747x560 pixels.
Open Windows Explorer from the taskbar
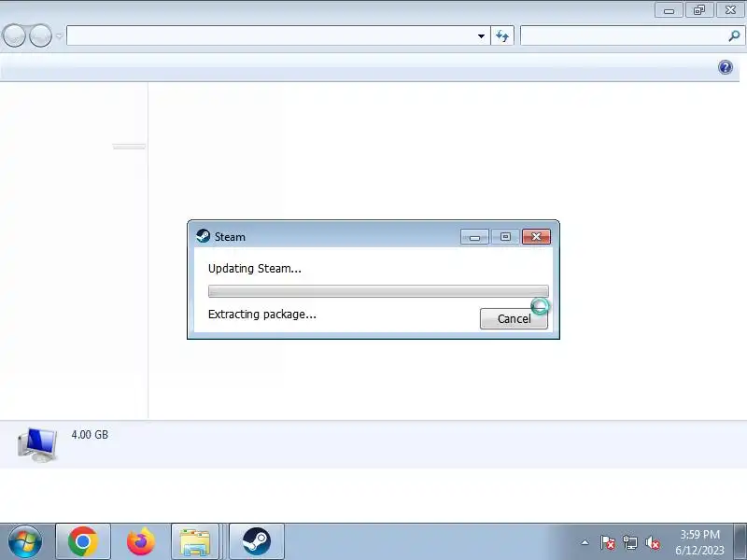click(195, 541)
